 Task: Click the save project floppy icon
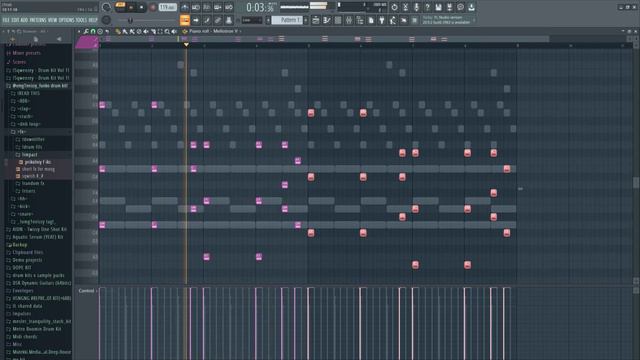pyautogui.click(x=438, y=7)
